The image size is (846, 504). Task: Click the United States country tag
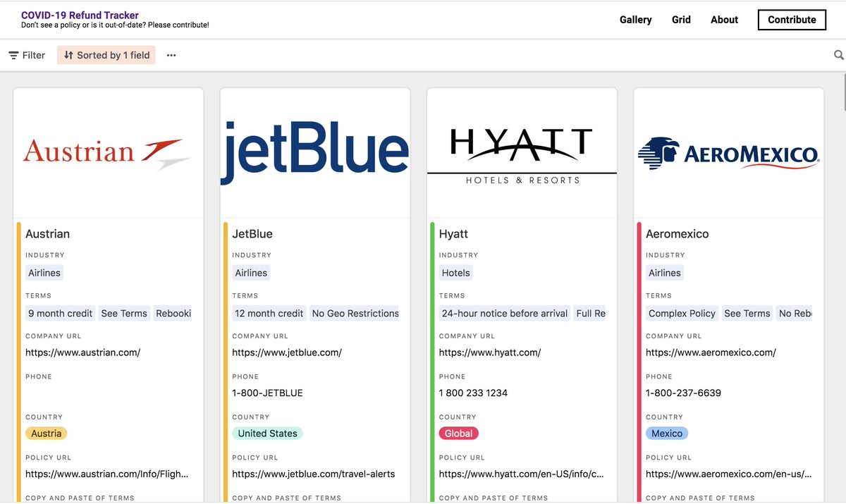tap(267, 434)
